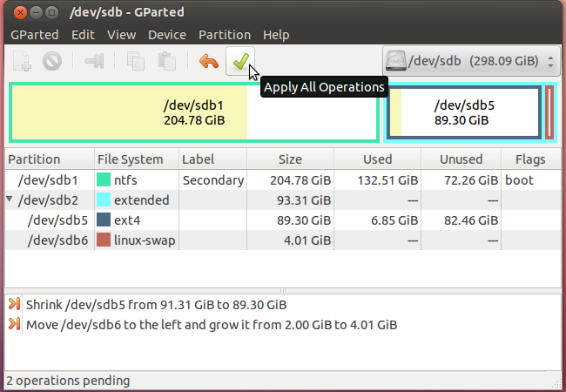
Task: Select the Move /dev/sdb6 pending operation
Action: [212, 325]
